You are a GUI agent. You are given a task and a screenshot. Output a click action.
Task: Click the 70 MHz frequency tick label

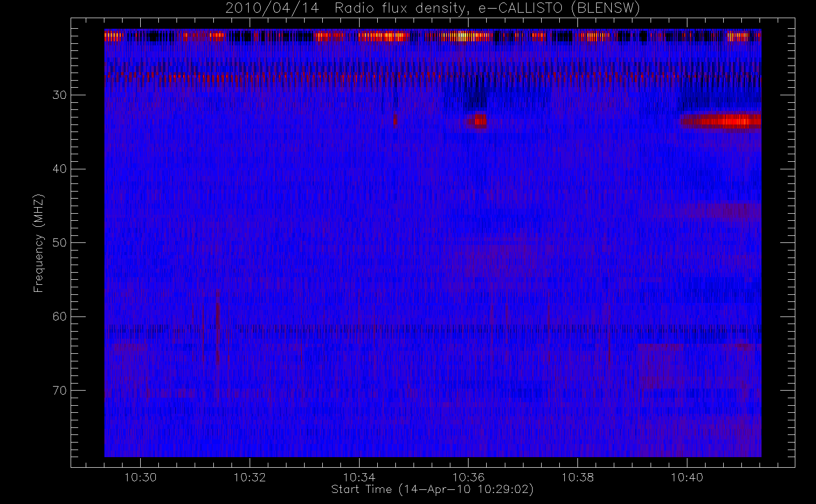click(60, 391)
